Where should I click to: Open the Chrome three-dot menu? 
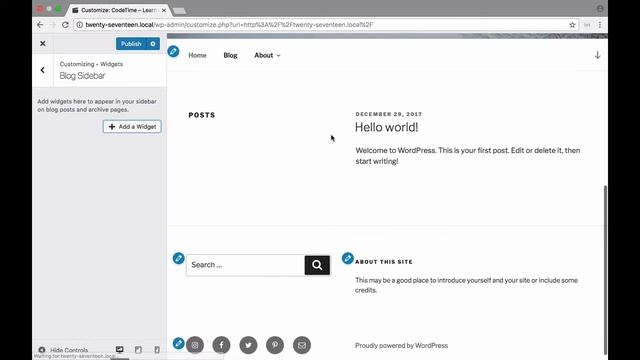600,25
